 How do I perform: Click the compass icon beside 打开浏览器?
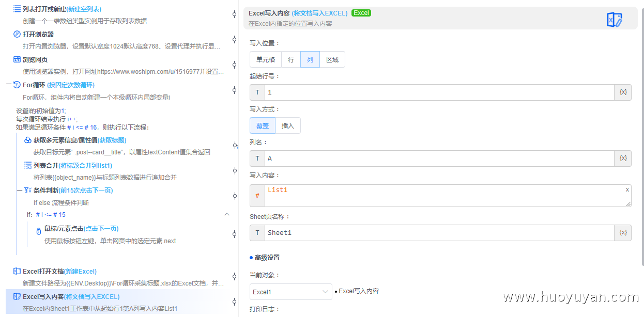point(17,34)
